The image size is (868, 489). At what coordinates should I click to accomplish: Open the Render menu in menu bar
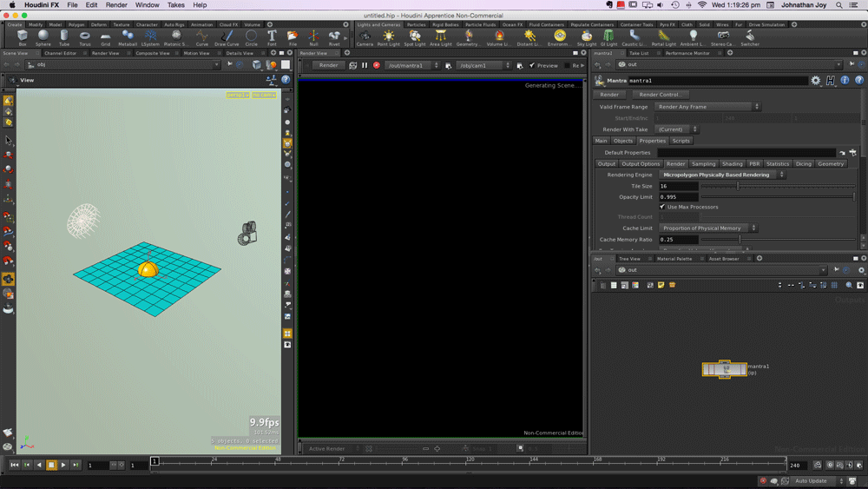pos(116,5)
